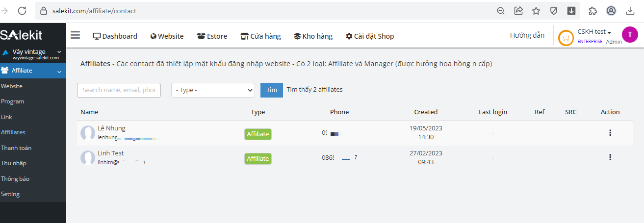Open browser extensions puzzle icon
This screenshot has height=223, width=644.
click(x=592, y=11)
